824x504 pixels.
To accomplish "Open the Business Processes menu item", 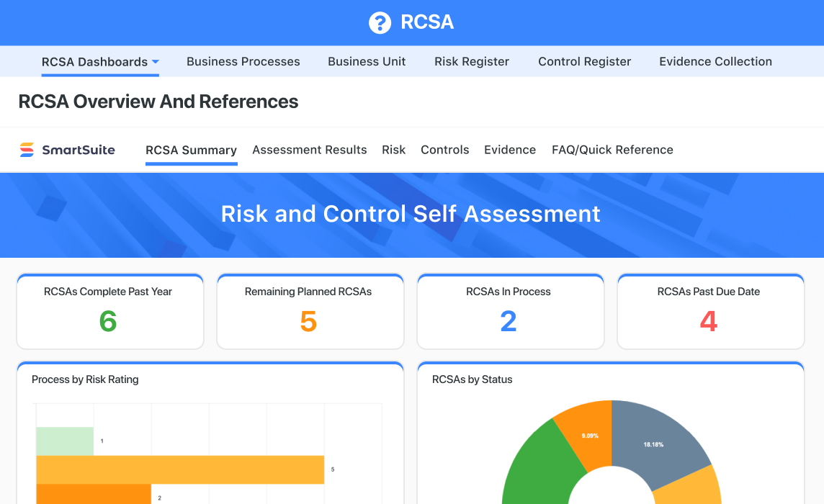I will coord(243,62).
